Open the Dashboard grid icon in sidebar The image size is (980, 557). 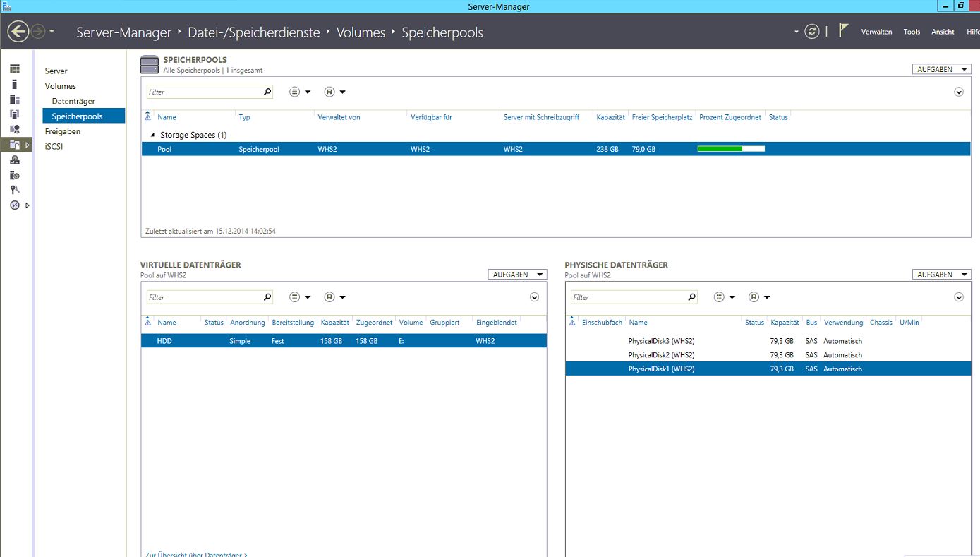(x=15, y=69)
